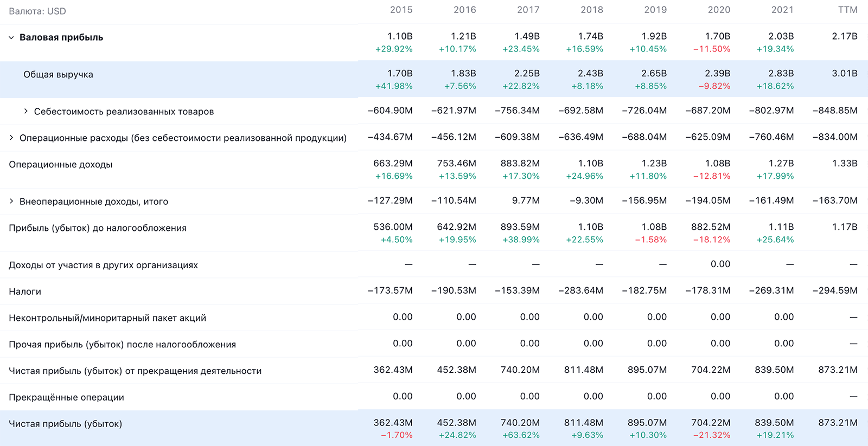Select the 2021 column header

tap(782, 10)
